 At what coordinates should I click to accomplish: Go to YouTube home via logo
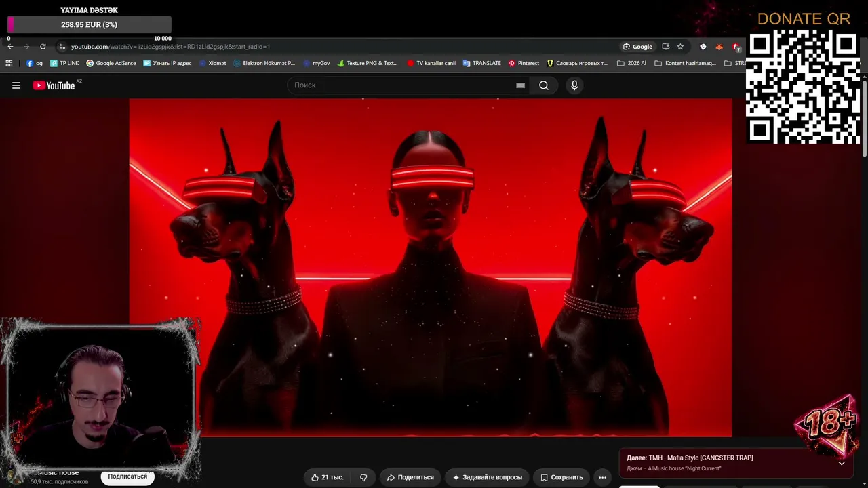pyautogui.click(x=54, y=85)
